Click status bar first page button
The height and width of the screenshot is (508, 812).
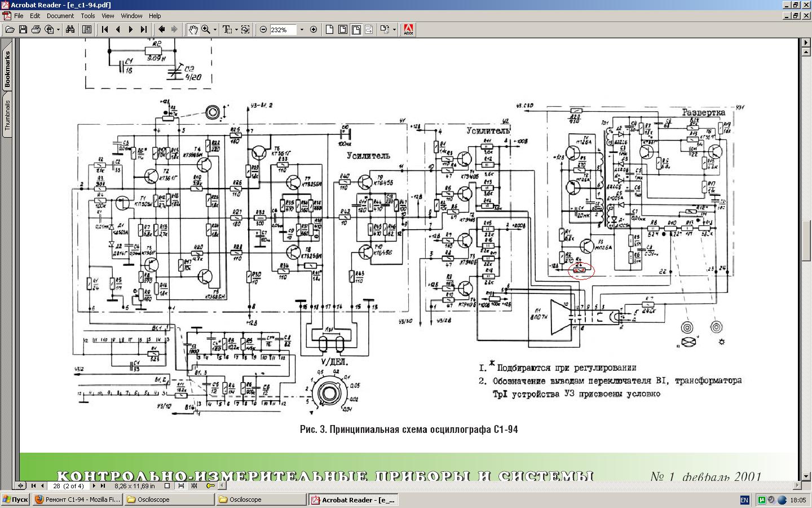[x=33, y=485]
